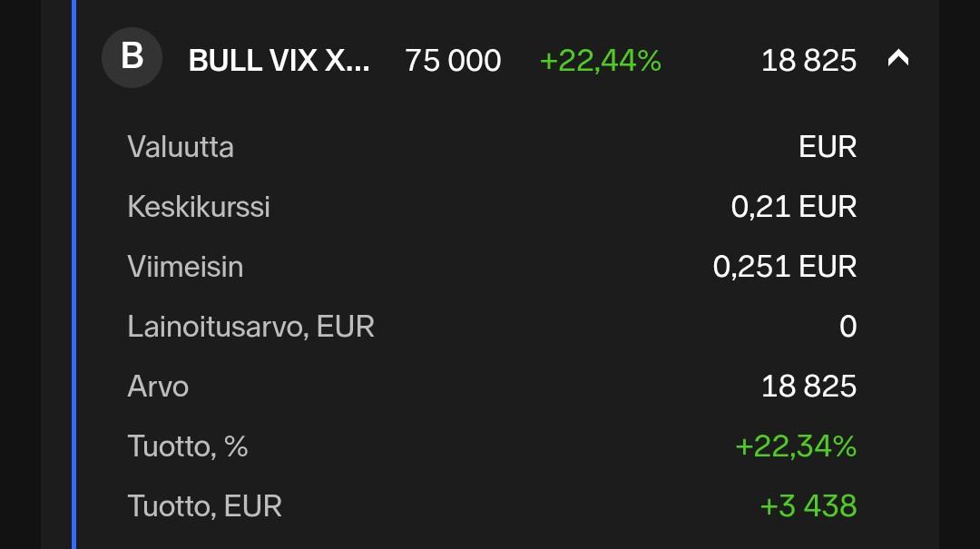The image size is (980, 549).
Task: Click the +22,44% daily change figure
Action: [x=600, y=61]
